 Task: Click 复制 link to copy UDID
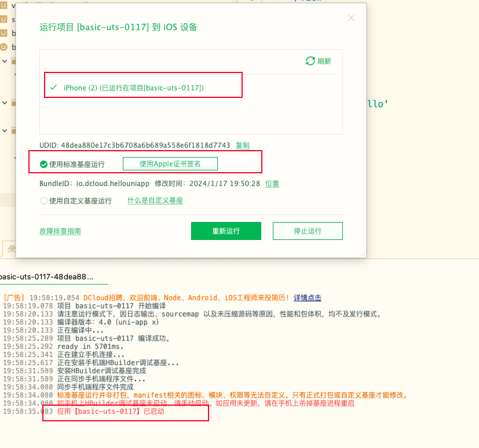(242, 145)
